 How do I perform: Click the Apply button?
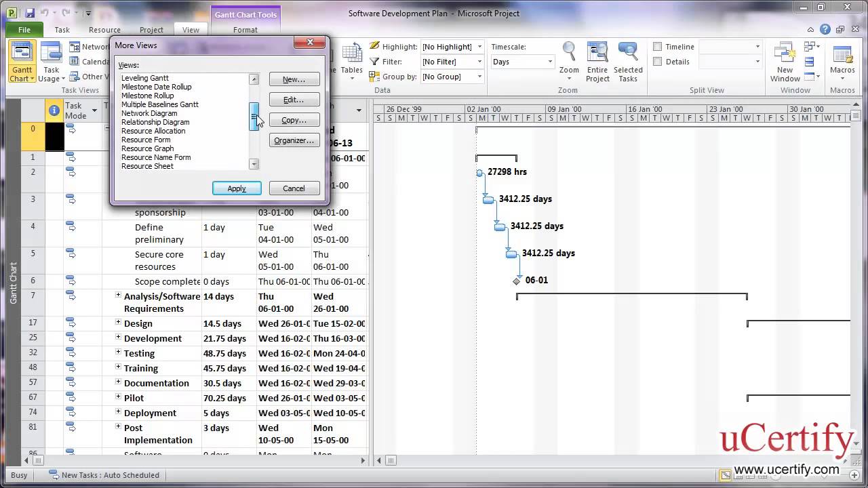[237, 188]
